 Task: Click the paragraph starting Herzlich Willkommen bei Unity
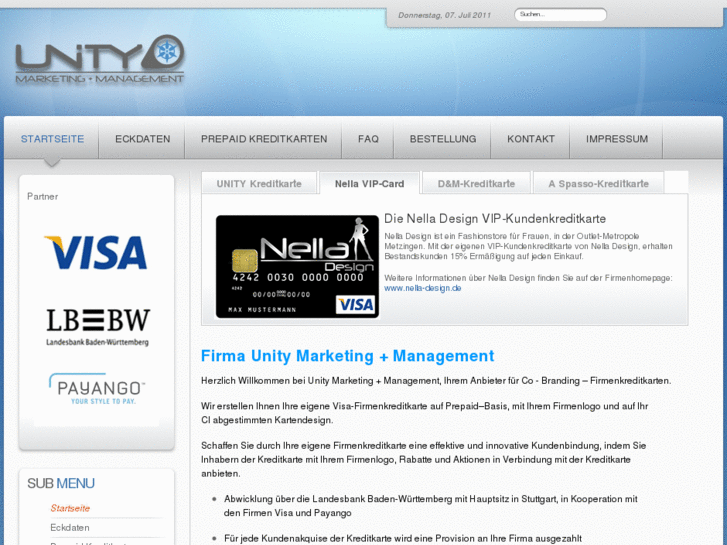coord(436,381)
